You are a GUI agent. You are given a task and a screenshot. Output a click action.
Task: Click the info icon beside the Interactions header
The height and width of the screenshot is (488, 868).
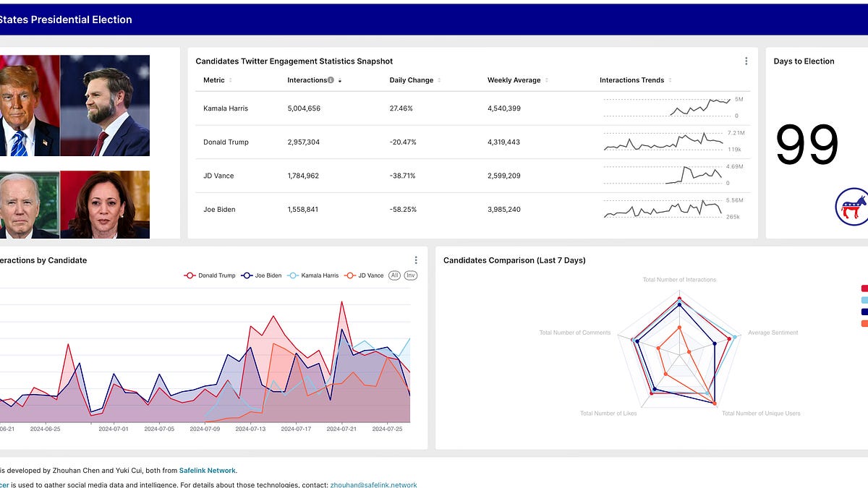331,80
